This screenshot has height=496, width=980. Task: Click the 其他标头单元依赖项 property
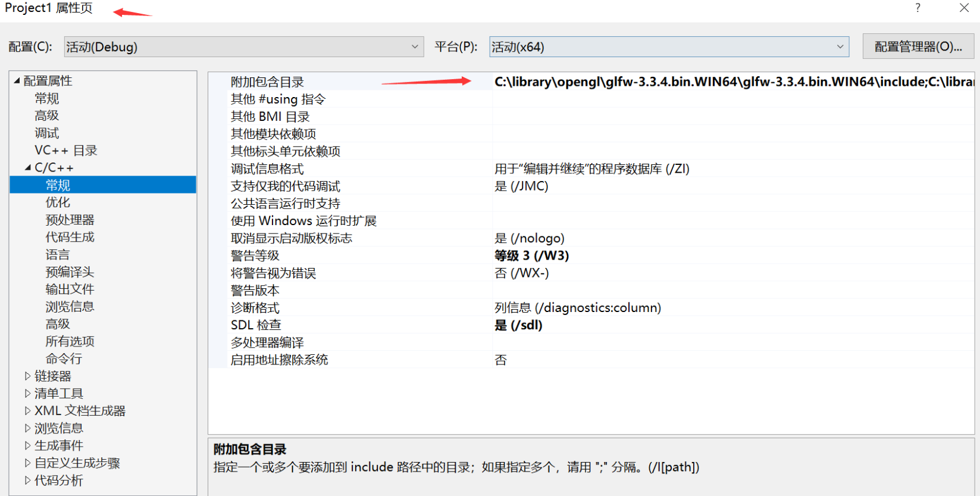[x=286, y=151]
